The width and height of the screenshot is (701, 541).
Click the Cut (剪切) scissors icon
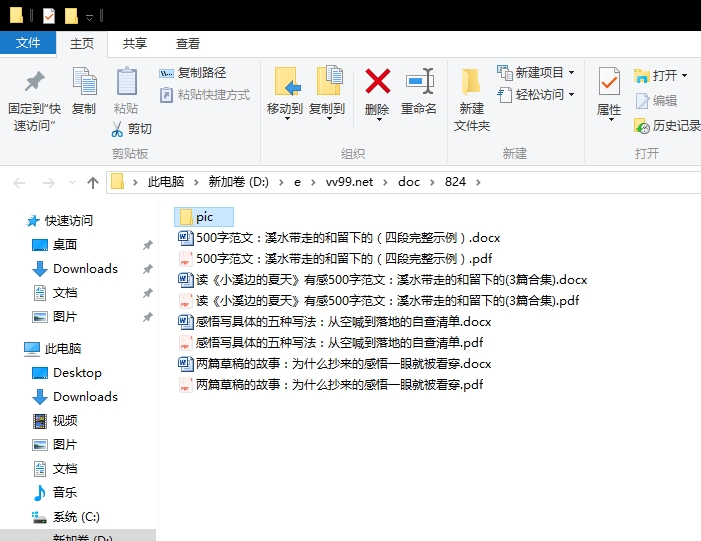[x=117, y=129]
